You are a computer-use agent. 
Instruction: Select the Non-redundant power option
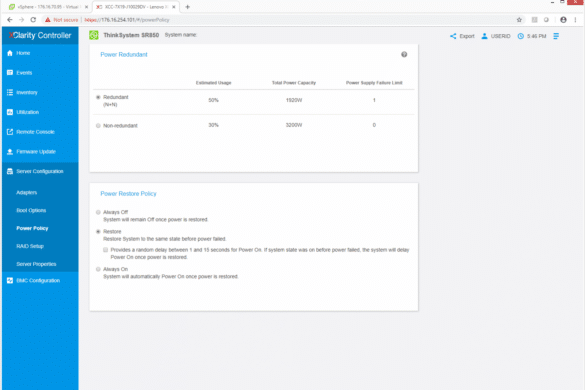click(98, 126)
